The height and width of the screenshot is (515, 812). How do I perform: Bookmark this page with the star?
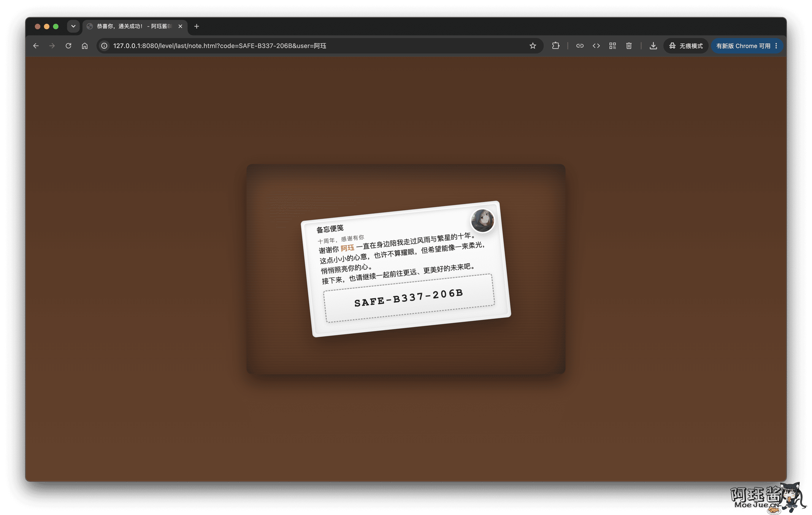pos(533,45)
